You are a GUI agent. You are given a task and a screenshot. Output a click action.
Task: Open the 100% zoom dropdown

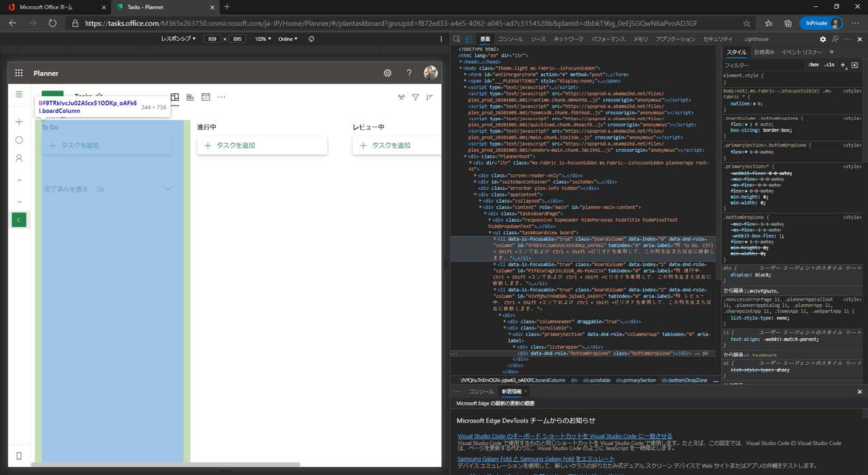coord(263,39)
